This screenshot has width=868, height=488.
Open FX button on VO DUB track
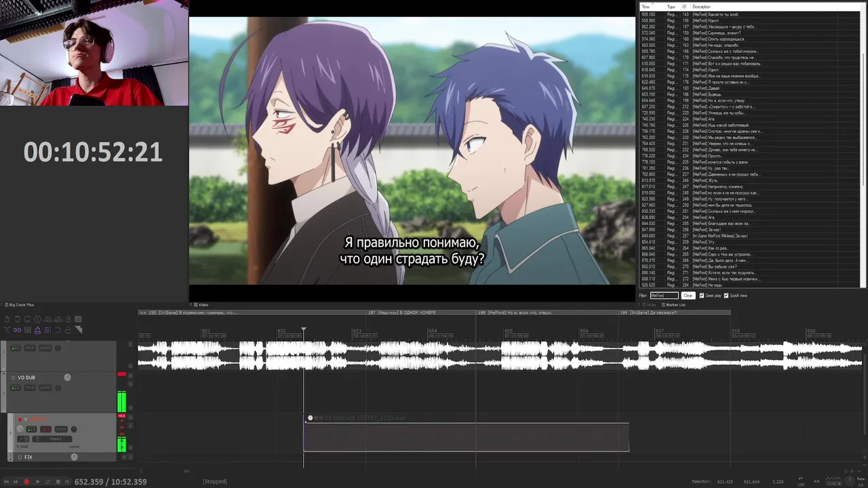pos(30,388)
